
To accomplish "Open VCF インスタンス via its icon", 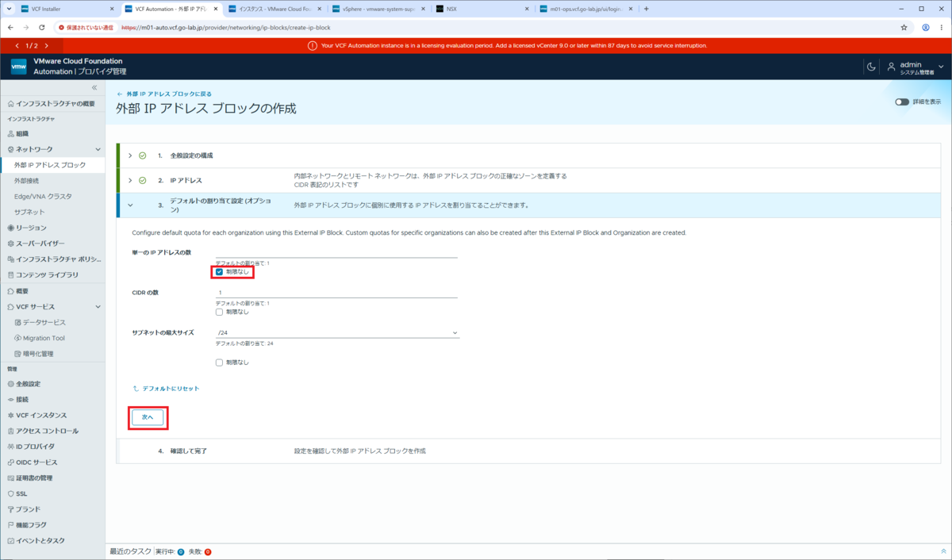I will coord(10,416).
